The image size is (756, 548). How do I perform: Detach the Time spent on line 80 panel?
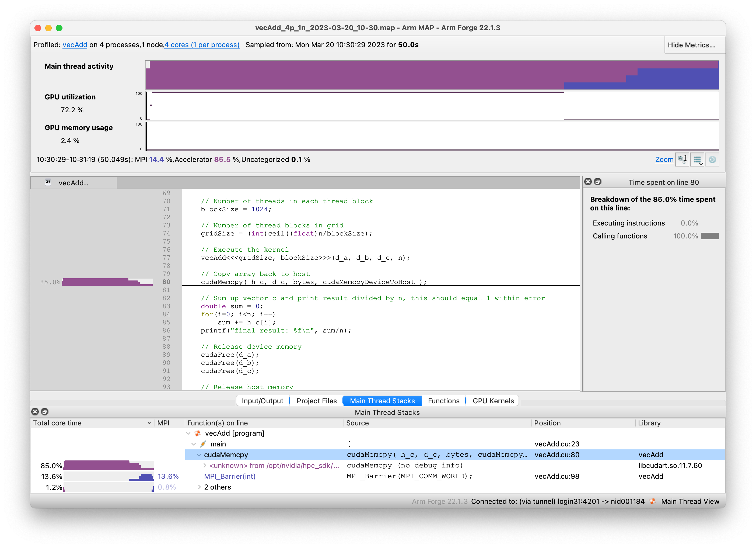(x=598, y=182)
